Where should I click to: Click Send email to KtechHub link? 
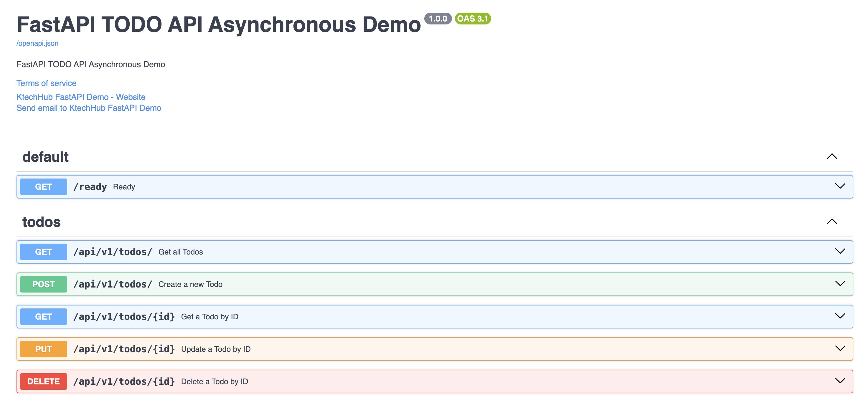[x=89, y=108]
